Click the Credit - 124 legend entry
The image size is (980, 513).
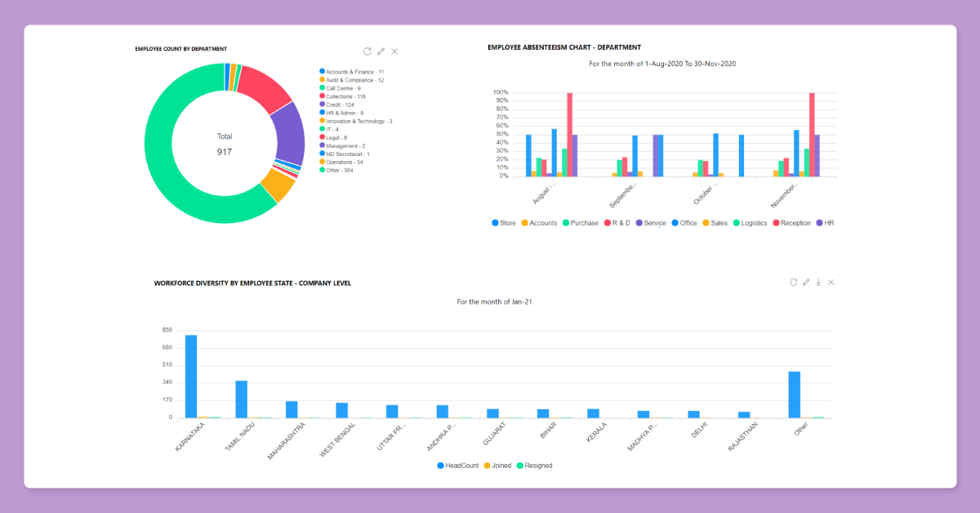pyautogui.click(x=340, y=105)
